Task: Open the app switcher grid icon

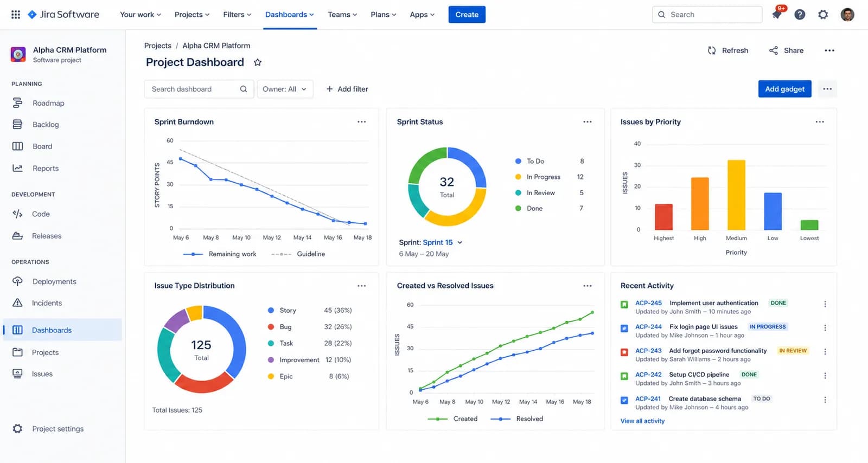Action: (16, 15)
